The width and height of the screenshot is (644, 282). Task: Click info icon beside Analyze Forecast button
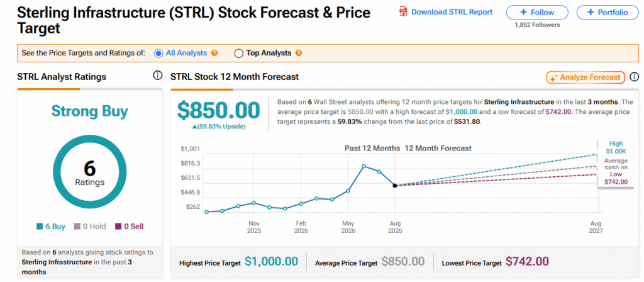635,77
